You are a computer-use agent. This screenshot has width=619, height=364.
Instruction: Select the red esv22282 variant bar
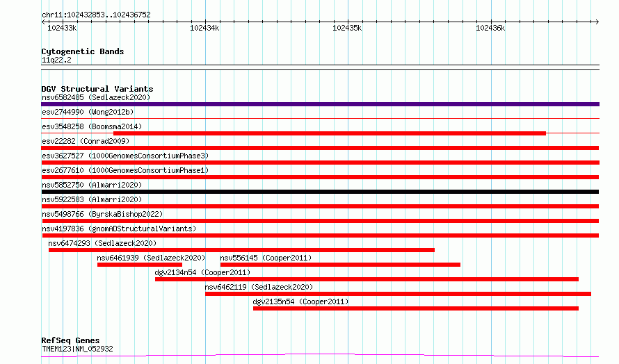tap(320, 148)
